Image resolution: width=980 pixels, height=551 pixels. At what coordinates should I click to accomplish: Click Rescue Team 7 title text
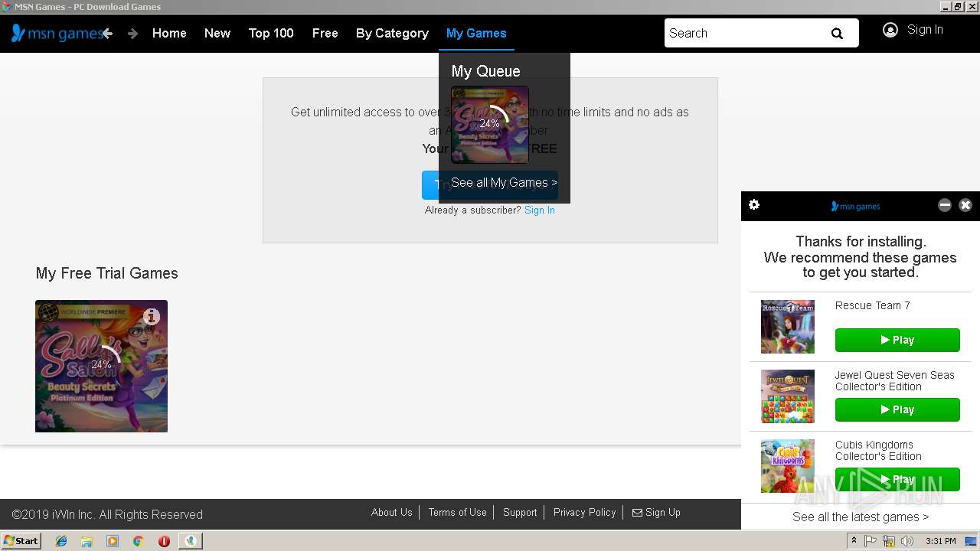873,305
